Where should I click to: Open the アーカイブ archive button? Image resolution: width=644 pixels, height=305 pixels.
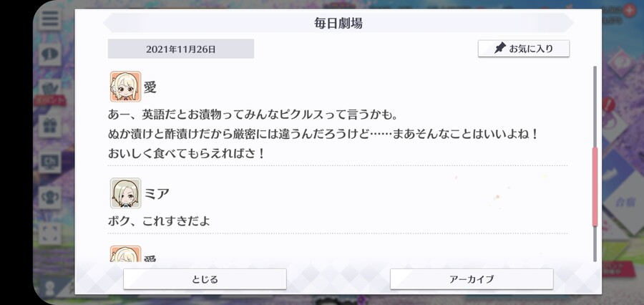point(472,279)
